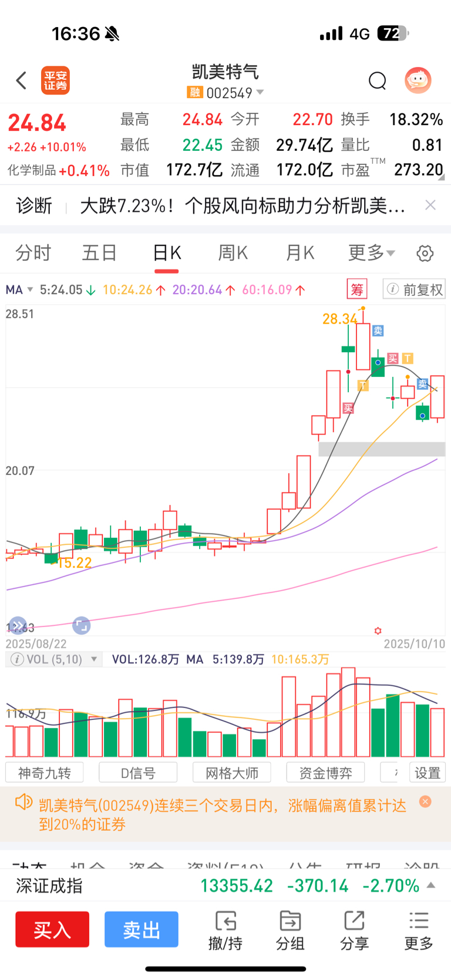
Task: Select the 资金博弈 indicator button
Action: tap(325, 773)
